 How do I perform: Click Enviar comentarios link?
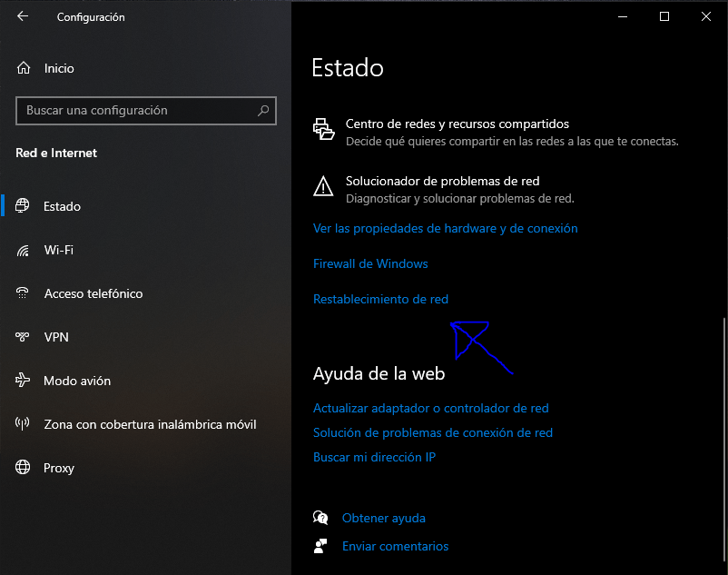pyautogui.click(x=395, y=546)
